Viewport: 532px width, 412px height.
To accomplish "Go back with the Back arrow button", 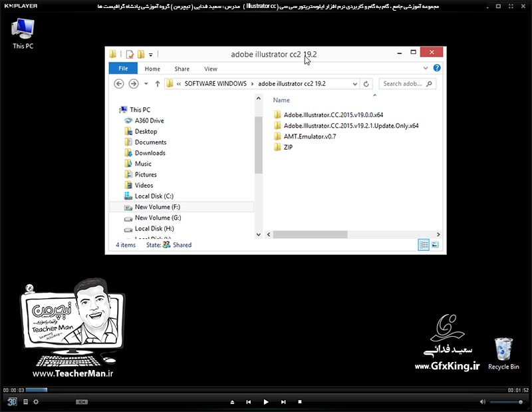I will pos(119,84).
